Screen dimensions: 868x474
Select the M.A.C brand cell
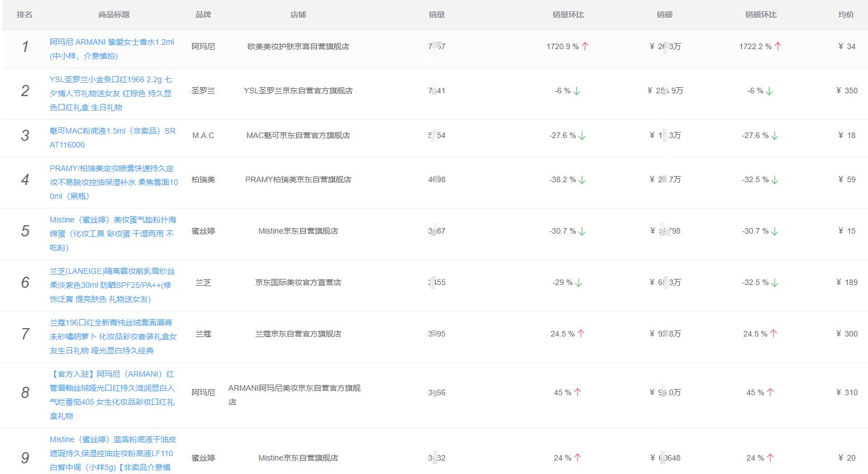point(203,135)
